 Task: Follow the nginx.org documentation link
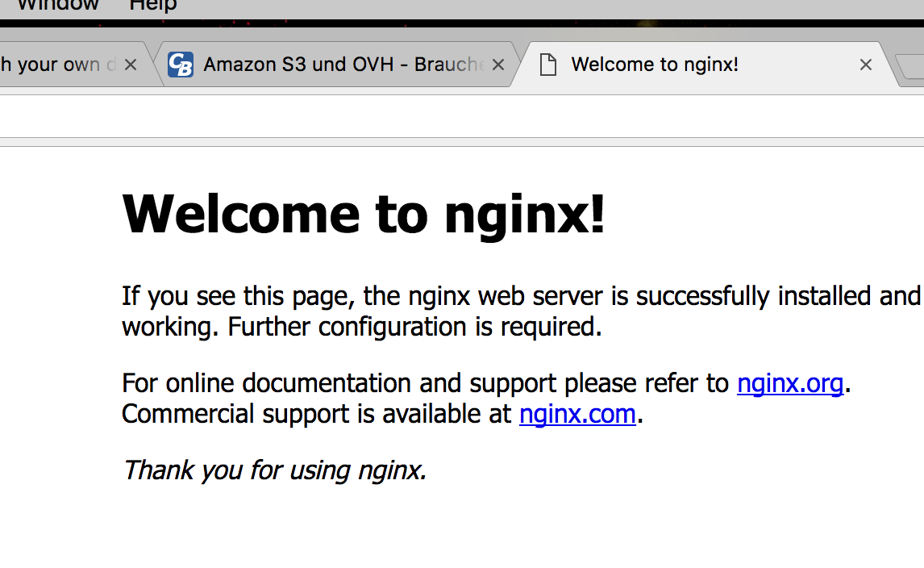pos(790,383)
